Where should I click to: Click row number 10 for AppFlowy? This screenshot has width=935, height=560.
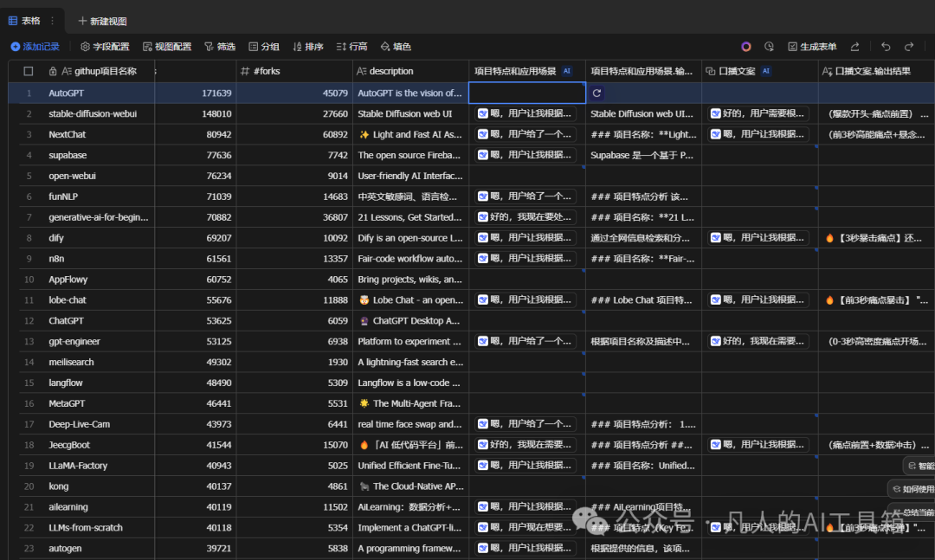click(29, 279)
